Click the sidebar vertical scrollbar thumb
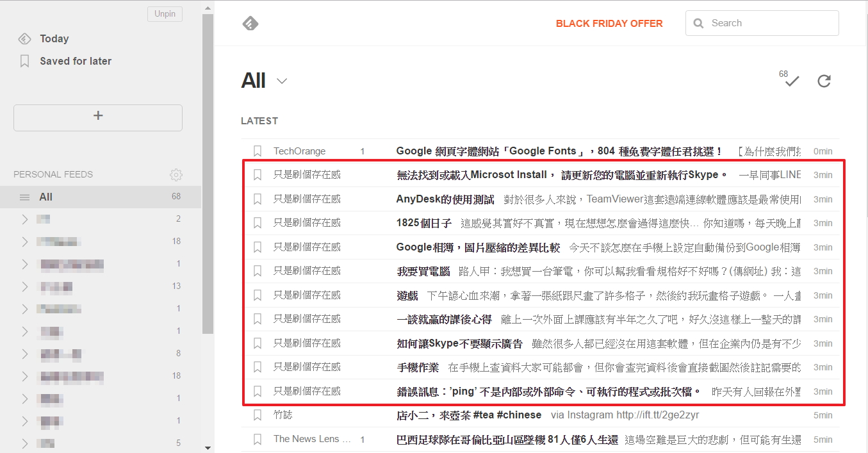Image resolution: width=868 pixels, height=453 pixels. (208, 173)
